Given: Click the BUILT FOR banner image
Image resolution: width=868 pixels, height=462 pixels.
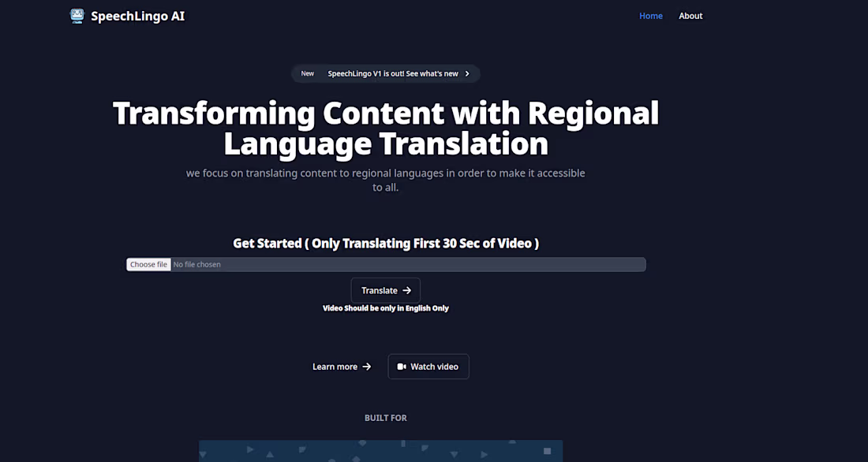Looking at the screenshot, I should coord(380,451).
